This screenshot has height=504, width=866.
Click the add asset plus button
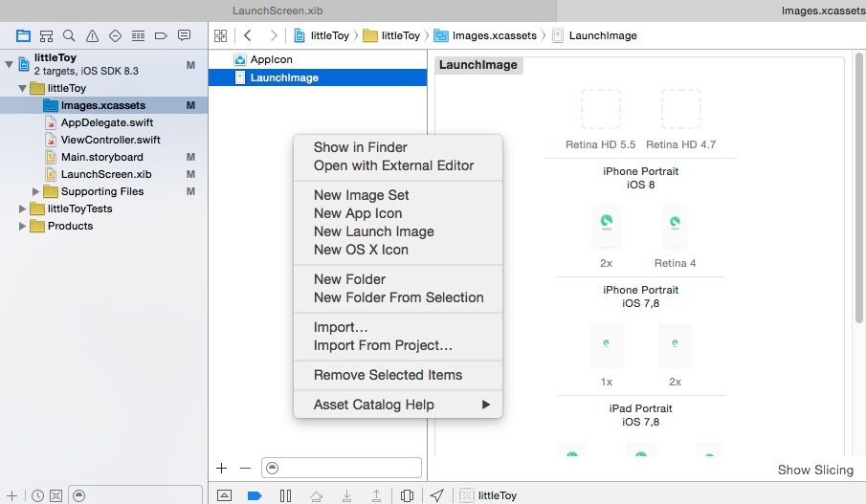point(221,468)
